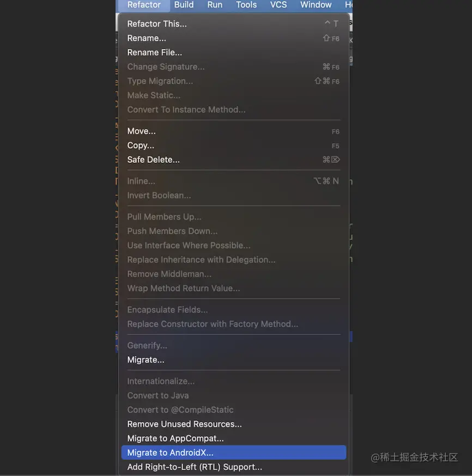Viewport: 472px width, 476px height.
Task: Open the Build menu
Action: (184, 5)
